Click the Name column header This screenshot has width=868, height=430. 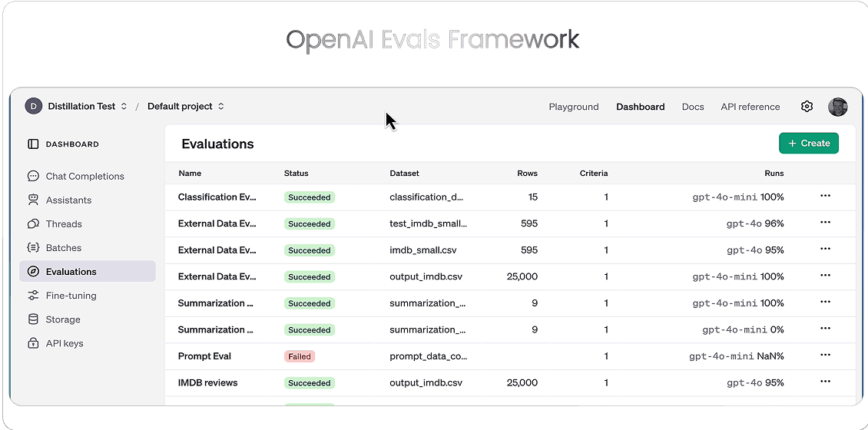(x=190, y=174)
